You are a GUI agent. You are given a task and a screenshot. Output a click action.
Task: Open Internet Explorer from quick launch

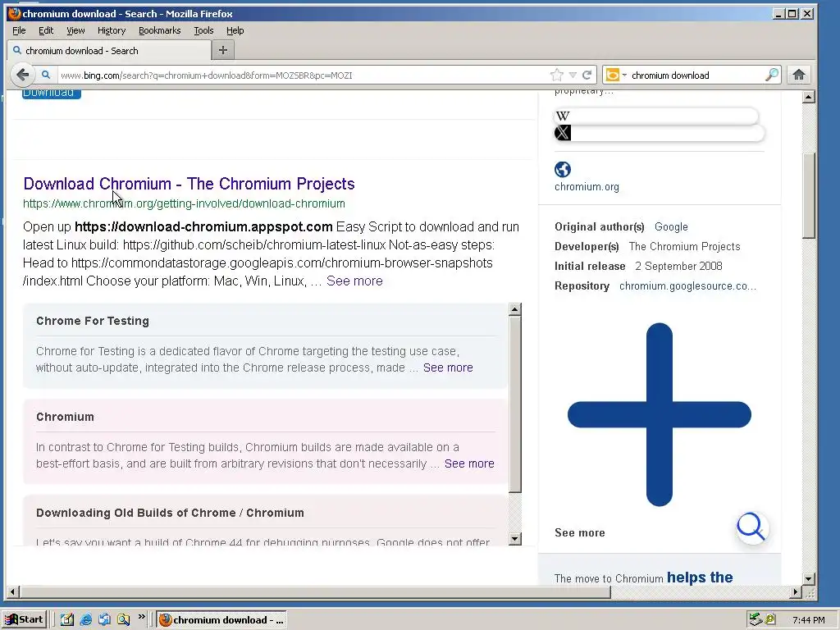[x=85, y=620]
